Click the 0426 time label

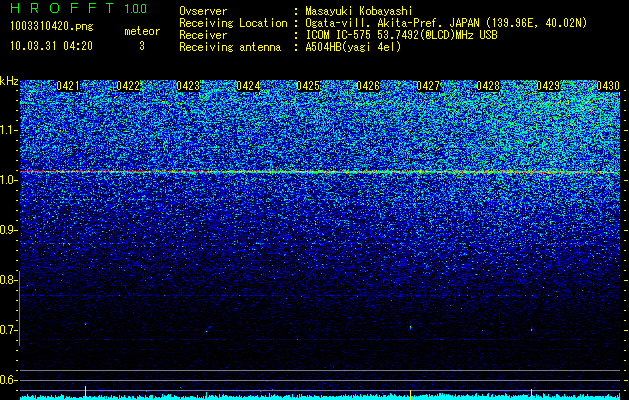tap(368, 86)
